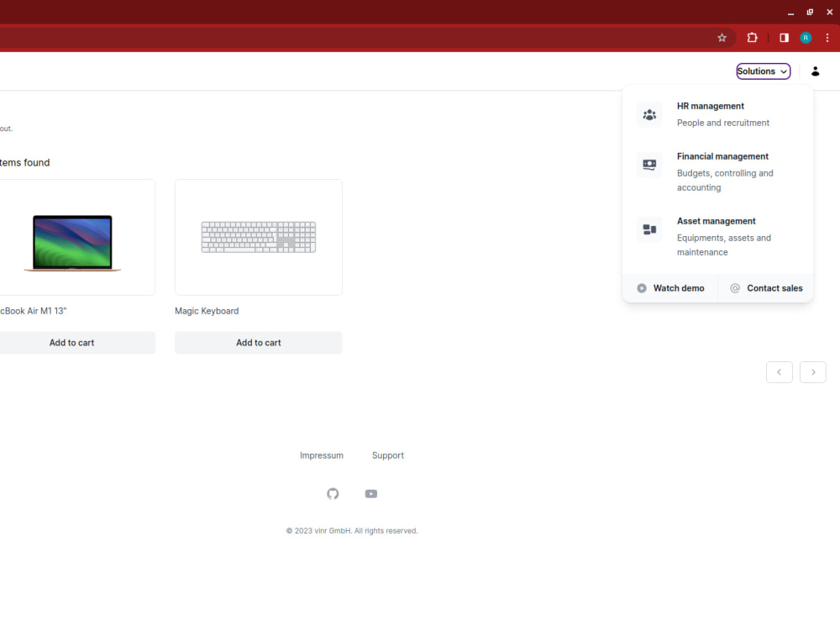Open the YouTube icon in footer

click(371, 494)
